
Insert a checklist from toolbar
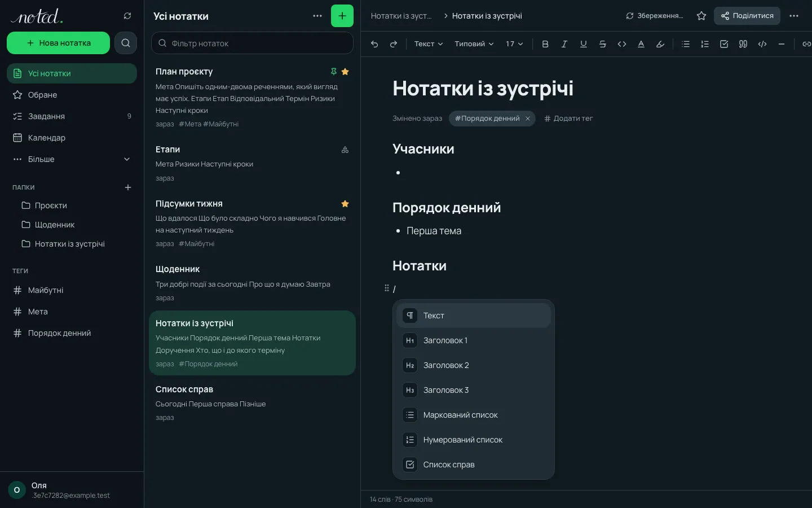tap(724, 44)
